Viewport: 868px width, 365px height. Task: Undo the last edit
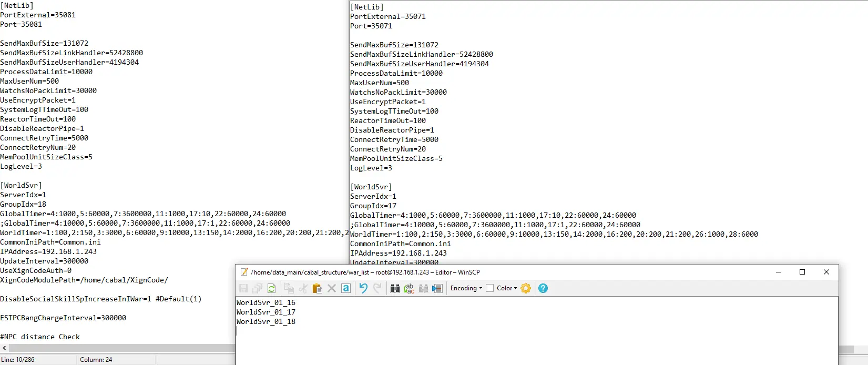tap(363, 288)
